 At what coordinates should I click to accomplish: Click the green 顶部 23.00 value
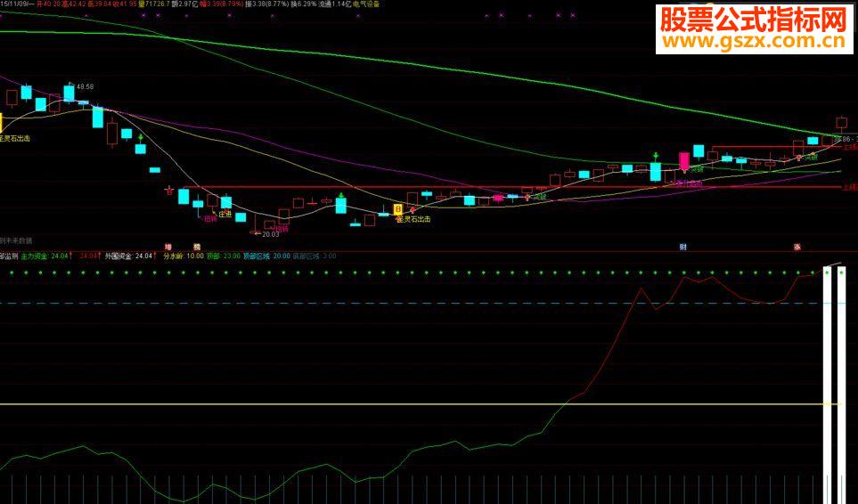(x=224, y=256)
